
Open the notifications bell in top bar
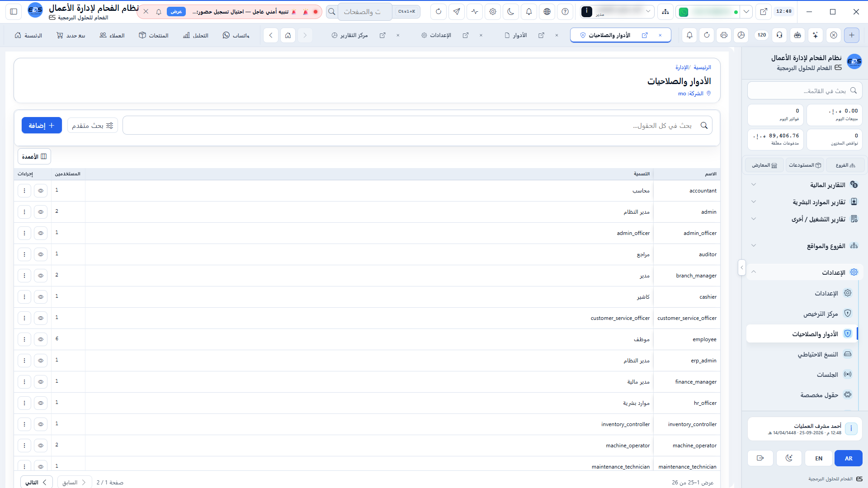(x=529, y=12)
